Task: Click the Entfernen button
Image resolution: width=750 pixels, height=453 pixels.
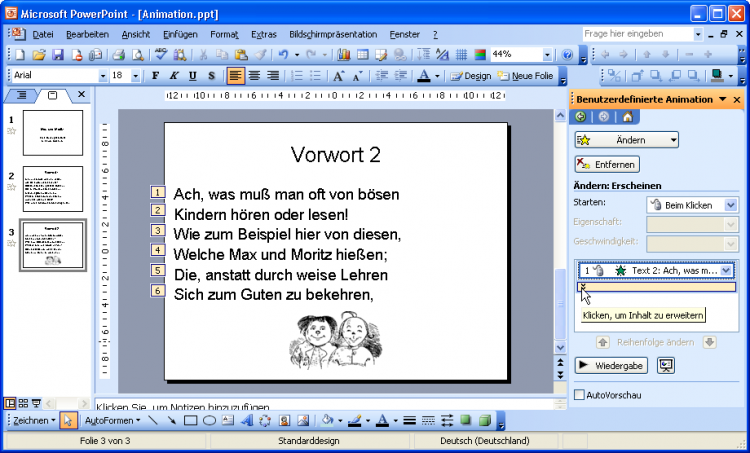Action: [607, 164]
